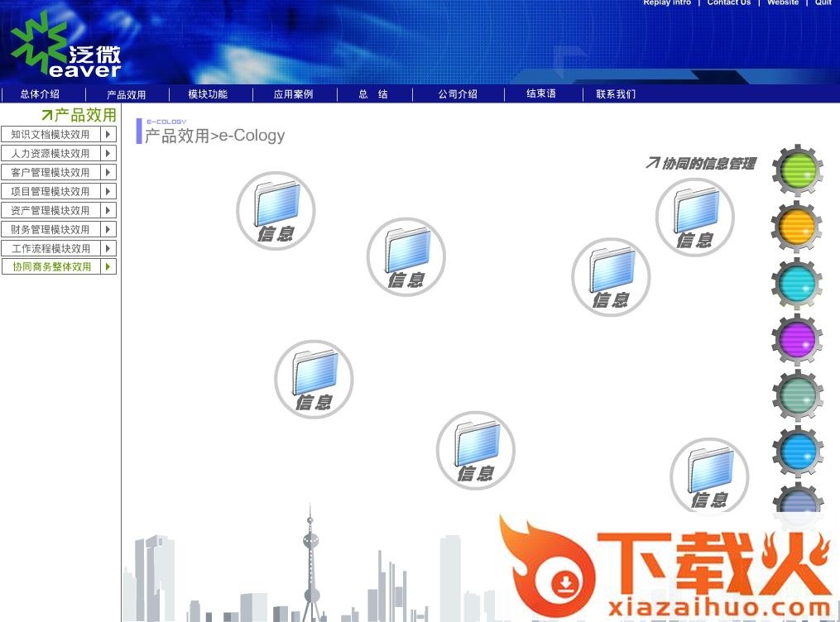Viewport: 840px width, 622px height.
Task: Select the bright blue gear icon
Action: [x=795, y=452]
